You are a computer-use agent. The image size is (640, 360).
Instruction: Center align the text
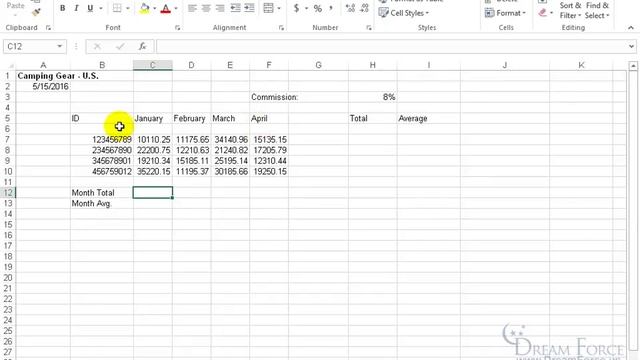206,8
